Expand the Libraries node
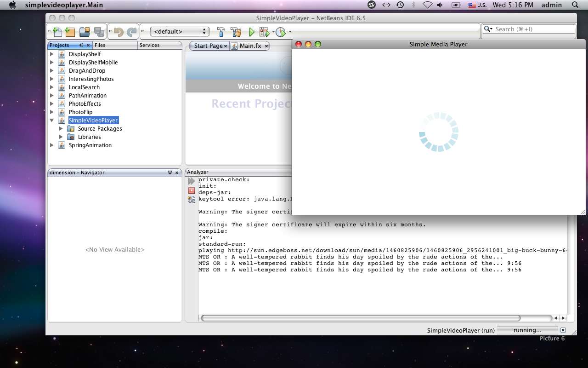The height and width of the screenshot is (368, 588). [x=61, y=137]
